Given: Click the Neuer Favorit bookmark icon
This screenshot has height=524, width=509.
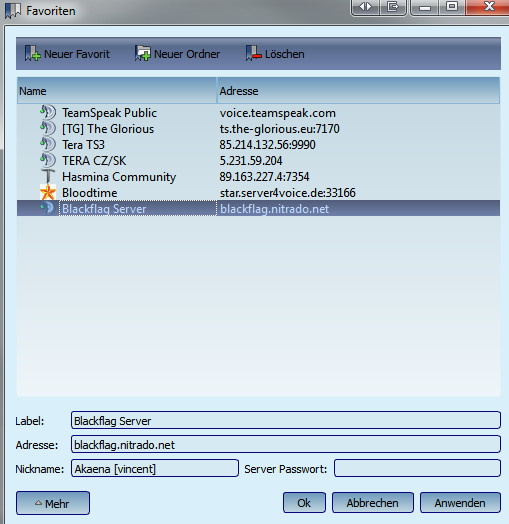Looking at the screenshot, I should click(x=33, y=53).
